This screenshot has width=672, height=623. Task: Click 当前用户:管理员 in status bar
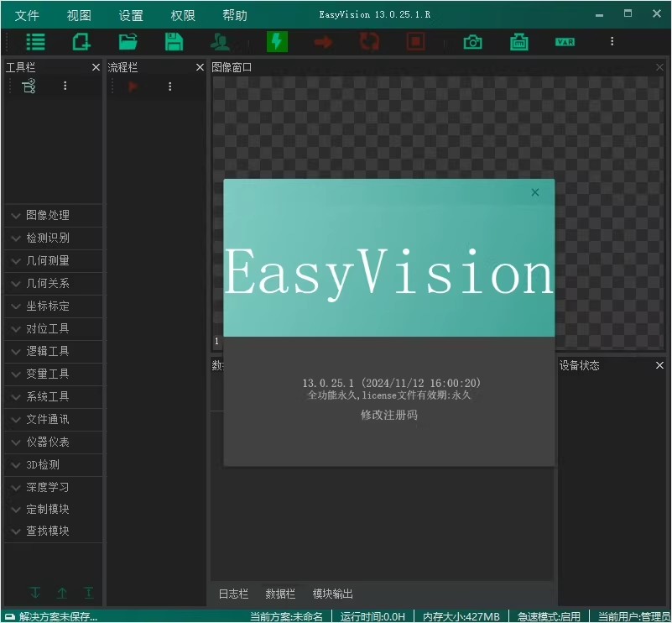coord(634,616)
